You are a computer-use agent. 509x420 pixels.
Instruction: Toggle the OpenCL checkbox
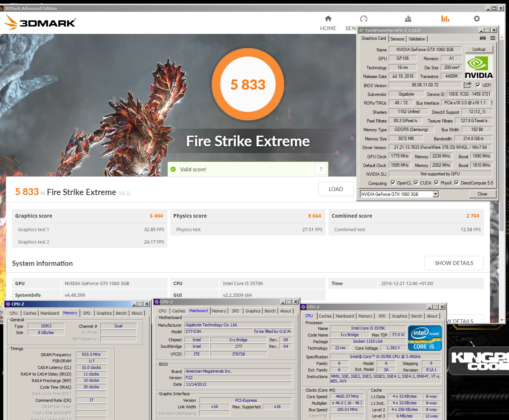click(393, 183)
